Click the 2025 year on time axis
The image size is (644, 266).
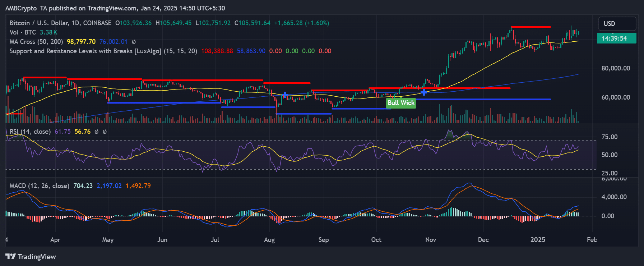point(538,240)
